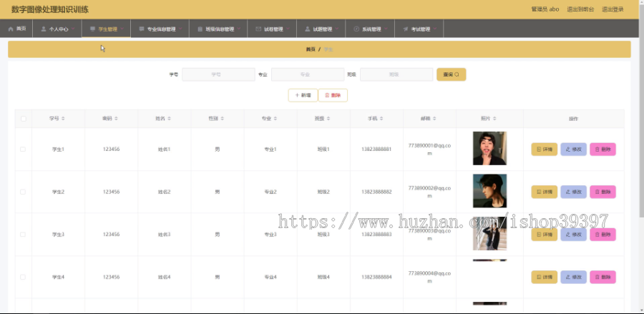
Task: Click the pink 删除 button for 学生1
Action: [602, 149]
